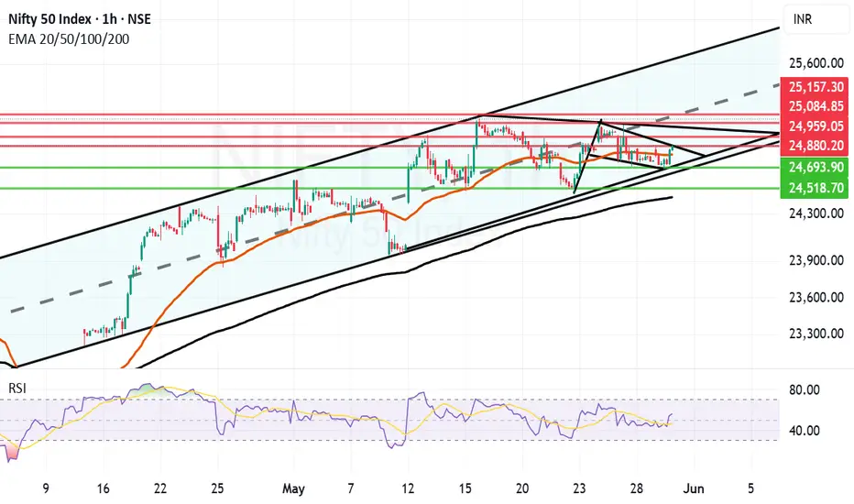Click the 28 date on time axis
The width and height of the screenshot is (854, 504).
(x=637, y=488)
